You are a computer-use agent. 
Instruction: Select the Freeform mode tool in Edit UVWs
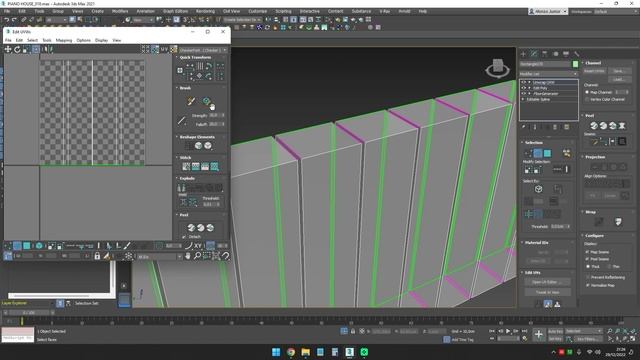coord(36,49)
